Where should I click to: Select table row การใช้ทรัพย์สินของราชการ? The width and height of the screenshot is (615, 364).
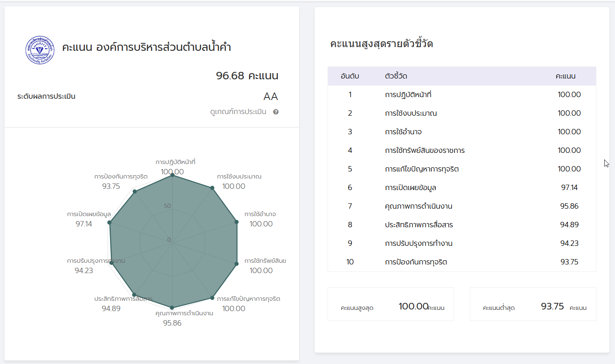click(462, 150)
